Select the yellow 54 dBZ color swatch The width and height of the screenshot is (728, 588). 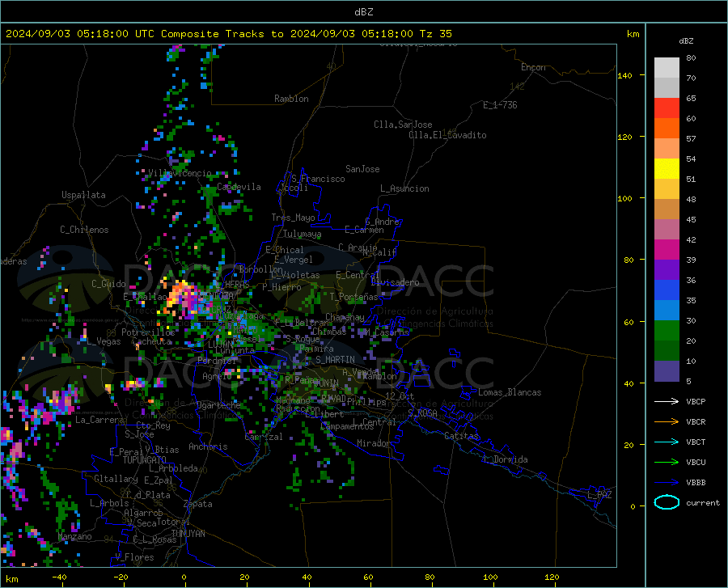(667, 168)
